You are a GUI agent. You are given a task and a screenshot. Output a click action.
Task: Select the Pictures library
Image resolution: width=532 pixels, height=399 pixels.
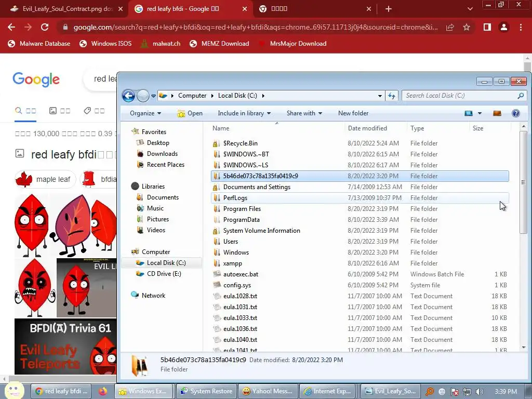(158, 219)
